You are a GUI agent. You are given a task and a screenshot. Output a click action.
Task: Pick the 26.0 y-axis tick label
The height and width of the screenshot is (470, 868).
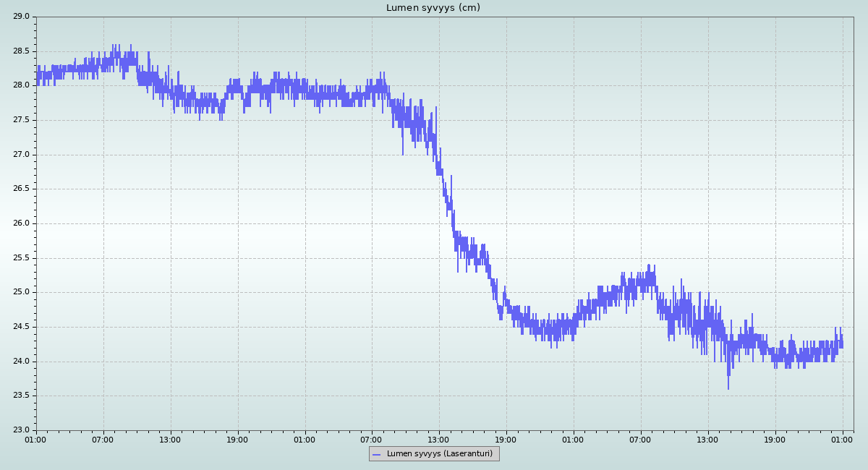(x=21, y=223)
